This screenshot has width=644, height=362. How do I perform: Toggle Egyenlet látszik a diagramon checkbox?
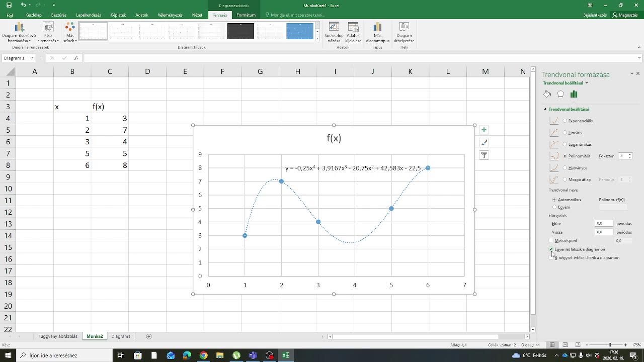(551, 249)
